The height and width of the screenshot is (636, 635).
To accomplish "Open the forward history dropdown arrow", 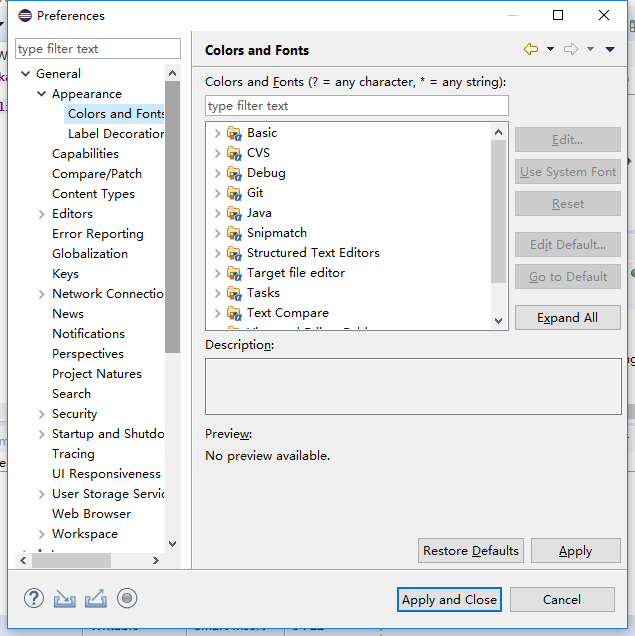I will click(590, 49).
